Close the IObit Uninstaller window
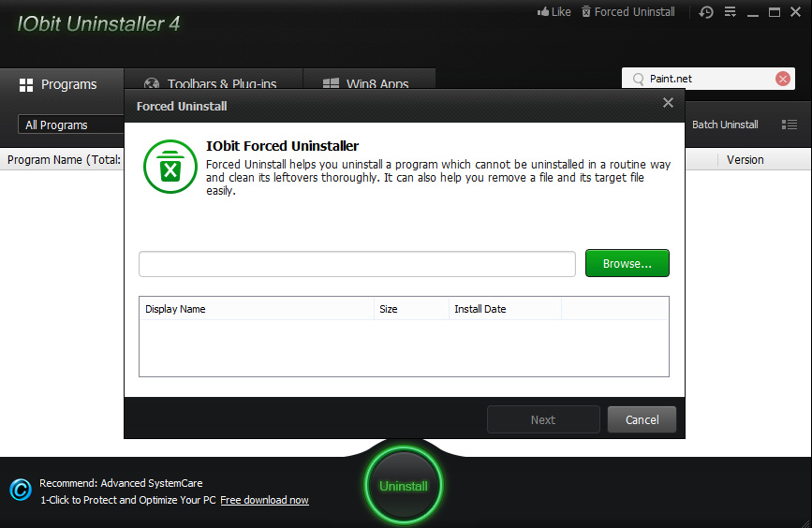This screenshot has height=528, width=812. [x=795, y=12]
